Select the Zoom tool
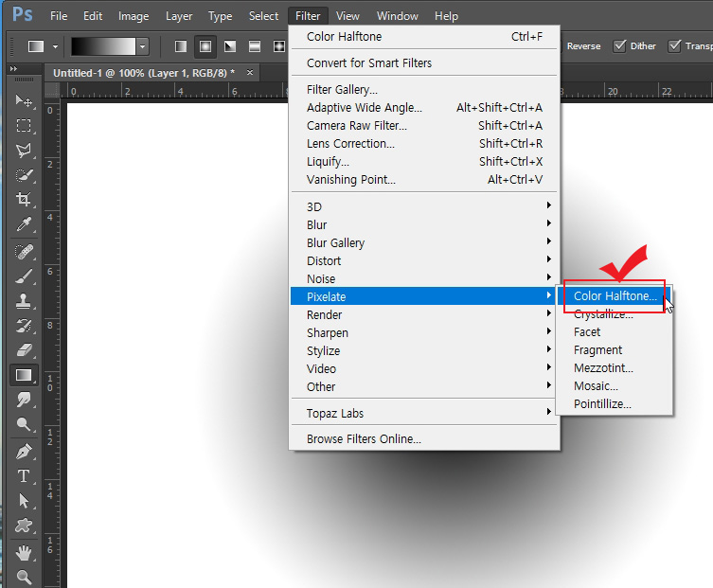Viewport: 713px width, 588px height. coord(24,577)
